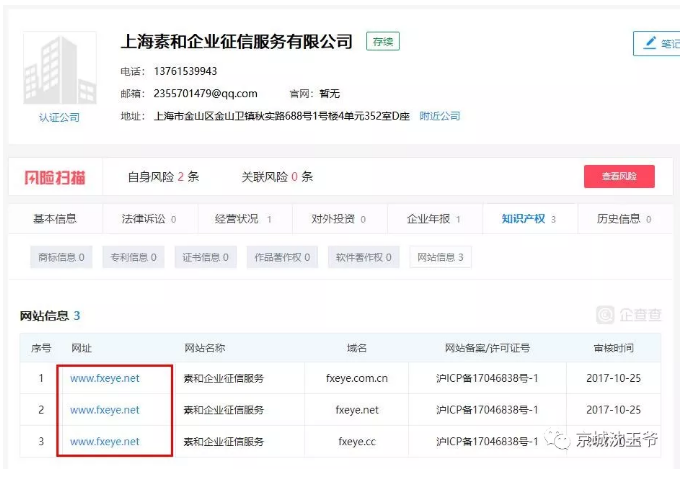This screenshot has height=480, width=686.
Task: Click 素和企业征信服务 name in row 1
Action: (x=224, y=378)
